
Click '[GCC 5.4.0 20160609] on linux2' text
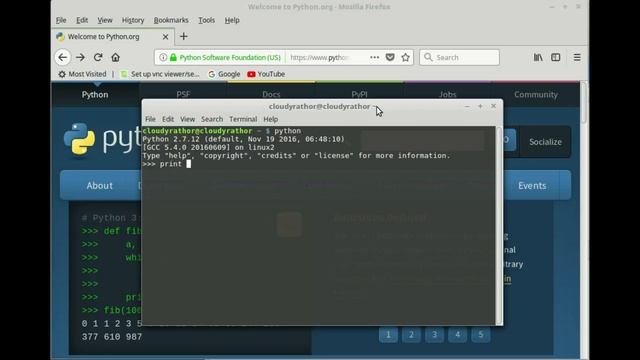click(x=208, y=147)
